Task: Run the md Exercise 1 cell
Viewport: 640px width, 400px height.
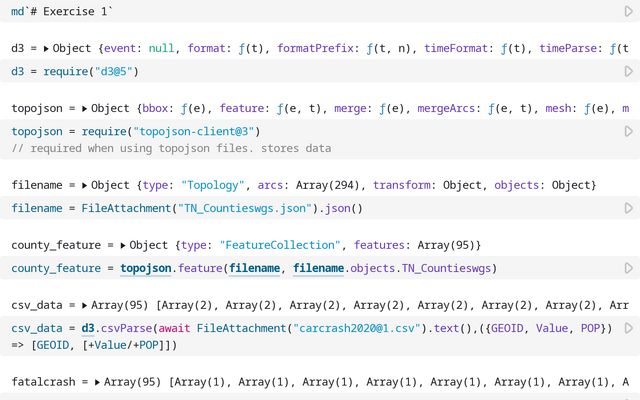Action: 628,11
